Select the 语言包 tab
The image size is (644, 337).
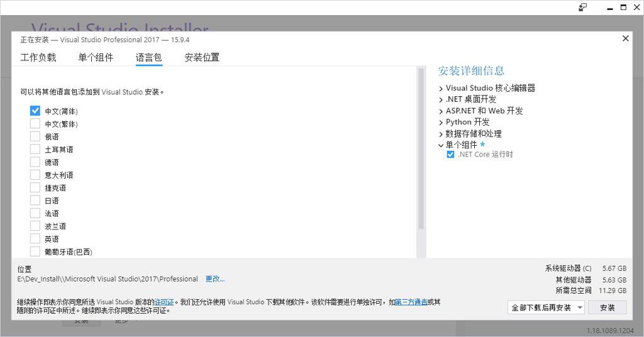tap(148, 57)
